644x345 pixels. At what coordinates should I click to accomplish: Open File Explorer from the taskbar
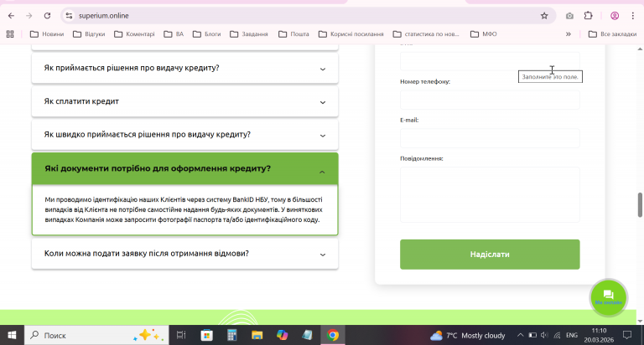pyautogui.click(x=257, y=335)
